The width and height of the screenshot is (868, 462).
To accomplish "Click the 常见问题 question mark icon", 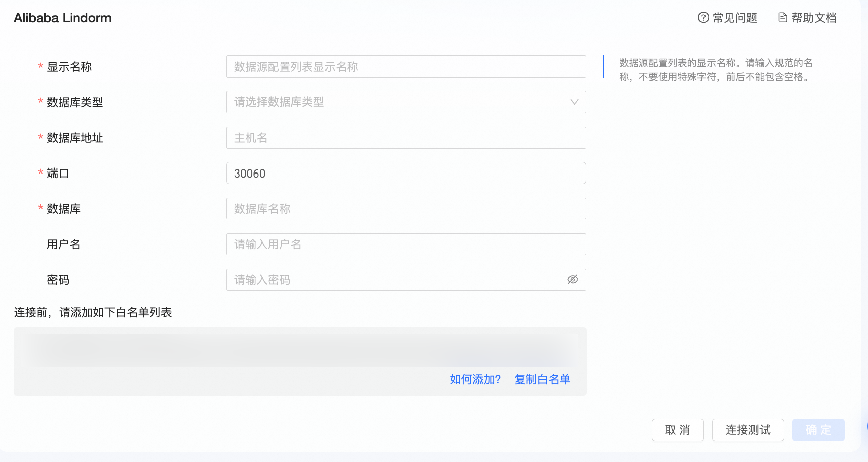I will click(x=703, y=18).
